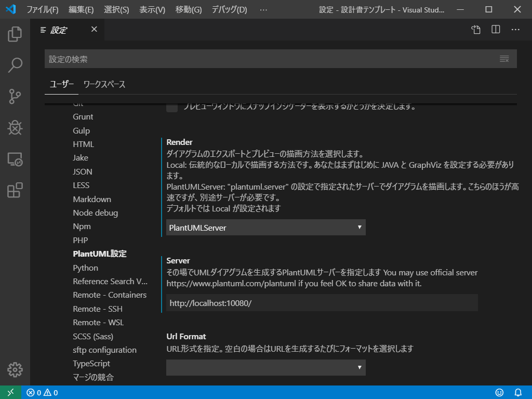Click the Visual Studio Code logo

(11, 9)
